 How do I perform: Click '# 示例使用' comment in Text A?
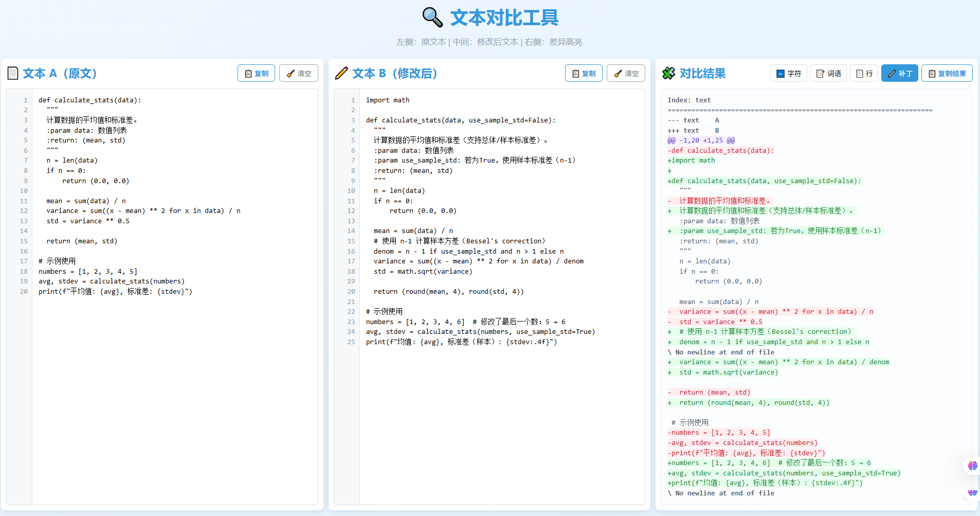pos(57,261)
